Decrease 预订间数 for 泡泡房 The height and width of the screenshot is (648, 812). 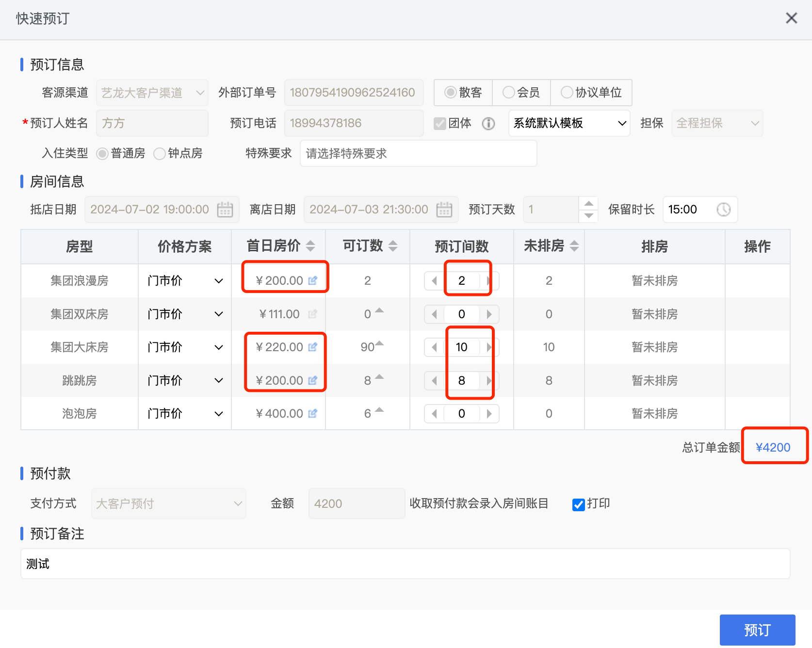434,413
